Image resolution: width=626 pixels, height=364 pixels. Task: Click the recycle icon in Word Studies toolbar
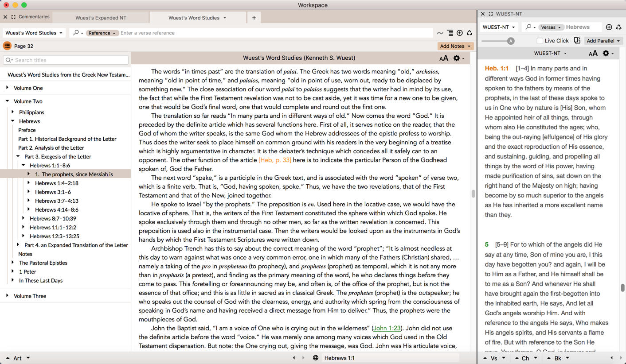469,33
